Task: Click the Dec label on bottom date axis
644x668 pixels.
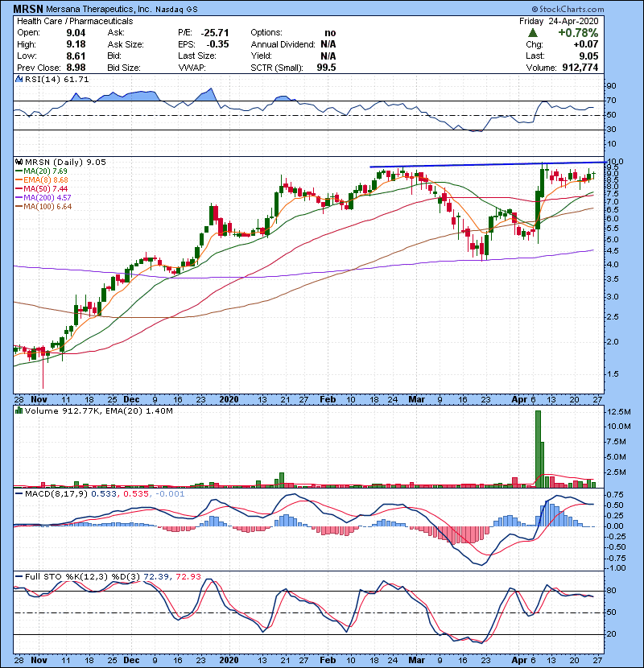Action: pyautogui.click(x=131, y=660)
